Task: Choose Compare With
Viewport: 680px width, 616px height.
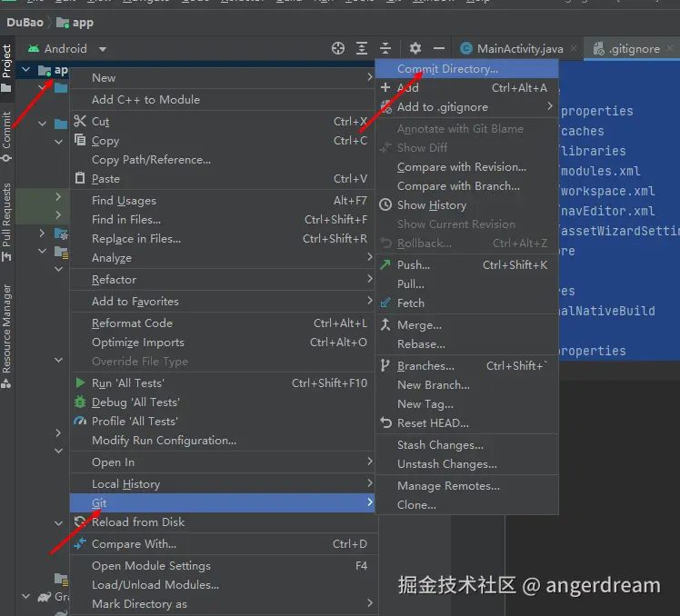Action: 222,543
